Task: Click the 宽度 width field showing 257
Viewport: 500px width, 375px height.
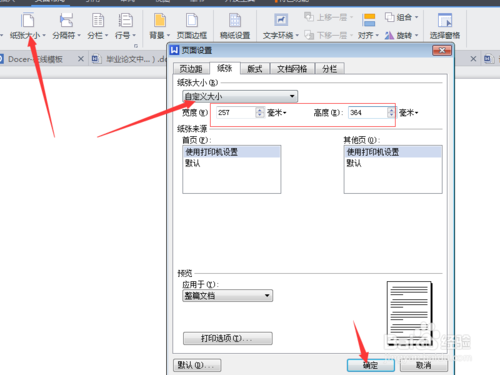Action: 236,113
